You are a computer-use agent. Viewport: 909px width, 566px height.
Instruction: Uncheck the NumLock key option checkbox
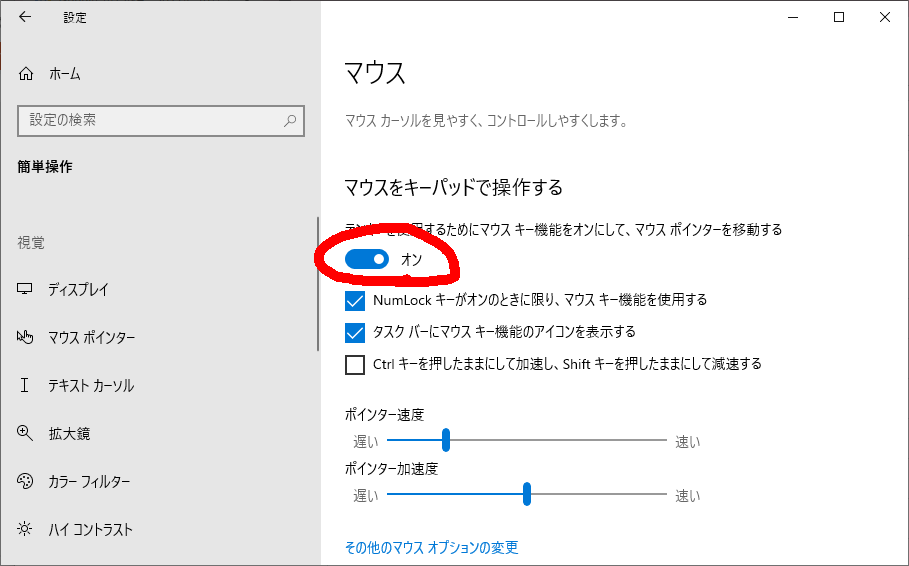pyautogui.click(x=355, y=300)
